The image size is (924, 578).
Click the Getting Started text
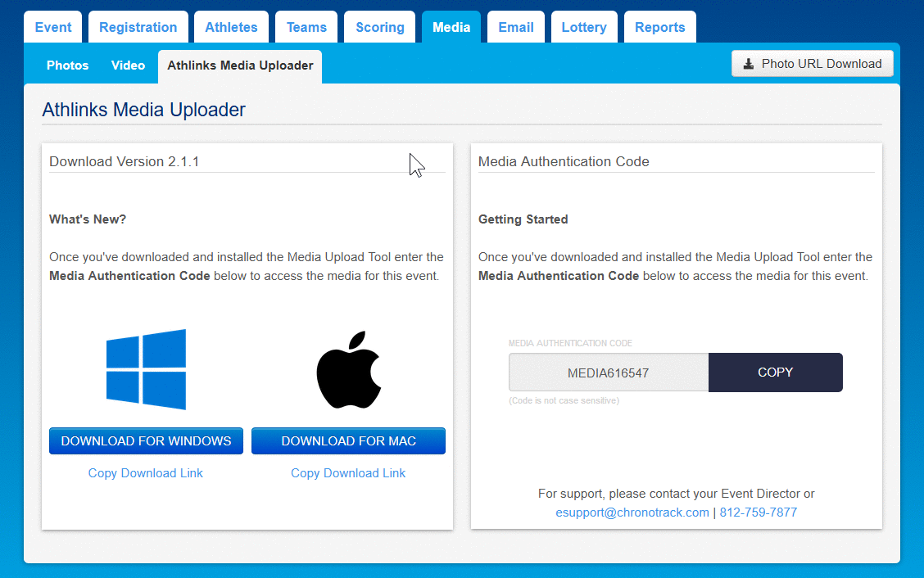click(523, 219)
